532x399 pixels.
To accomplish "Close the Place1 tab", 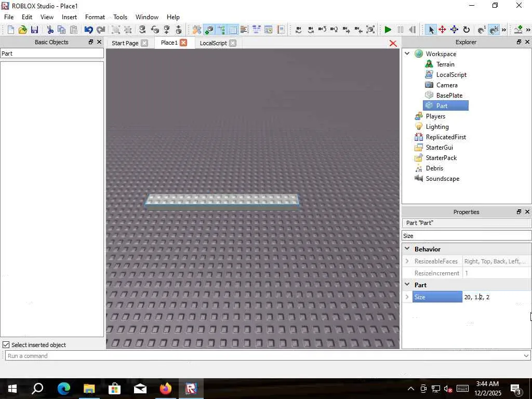I will pyautogui.click(x=183, y=43).
